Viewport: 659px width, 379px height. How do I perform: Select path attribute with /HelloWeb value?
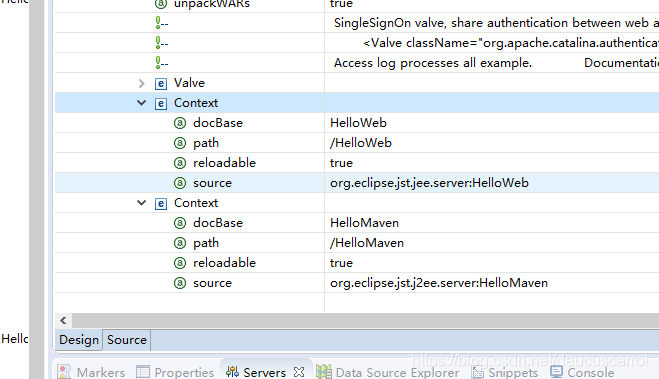206,143
